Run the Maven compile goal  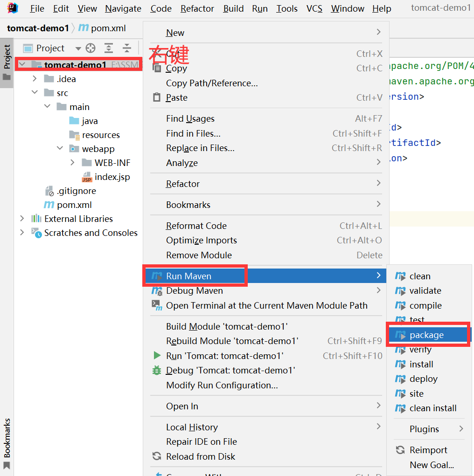(429, 305)
